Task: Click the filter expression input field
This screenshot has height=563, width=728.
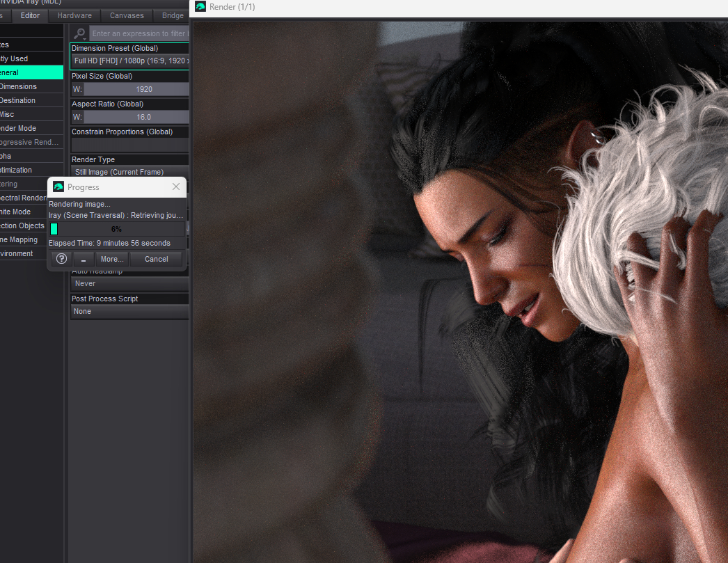Action: click(139, 33)
